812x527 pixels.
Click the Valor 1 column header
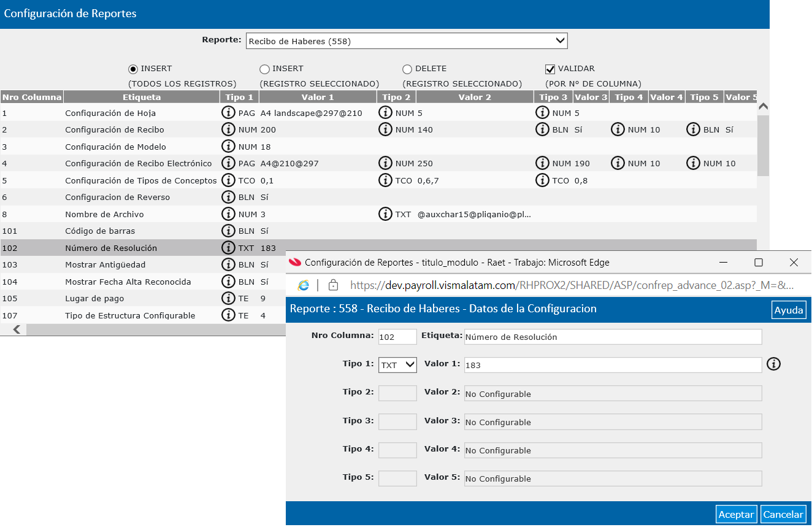point(318,97)
